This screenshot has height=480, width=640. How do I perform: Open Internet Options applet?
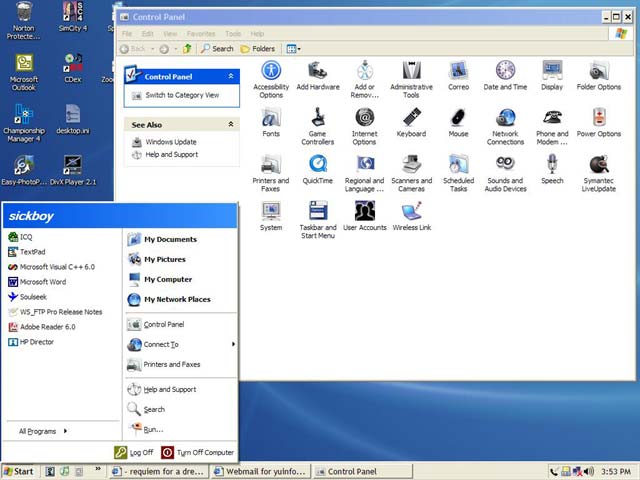(364, 126)
